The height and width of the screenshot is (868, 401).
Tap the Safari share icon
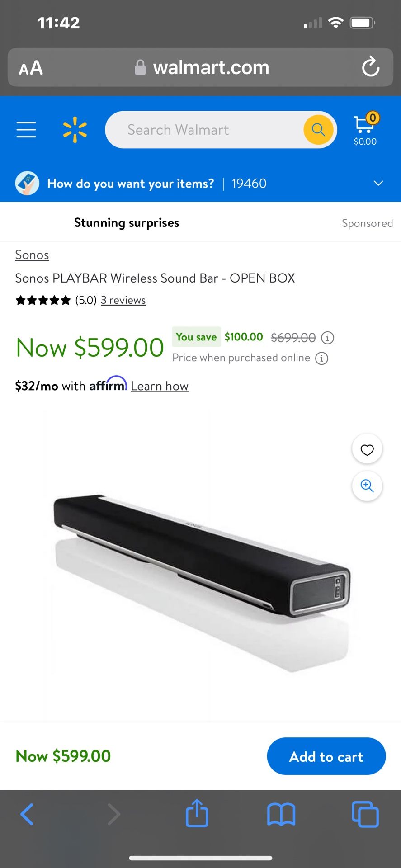[197, 814]
